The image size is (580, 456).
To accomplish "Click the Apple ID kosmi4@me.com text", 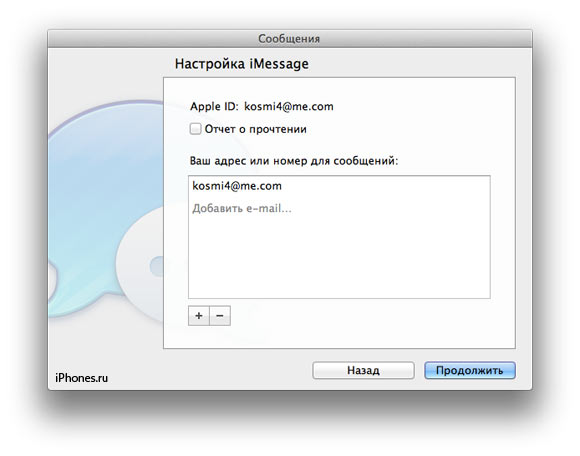I will tap(289, 107).
